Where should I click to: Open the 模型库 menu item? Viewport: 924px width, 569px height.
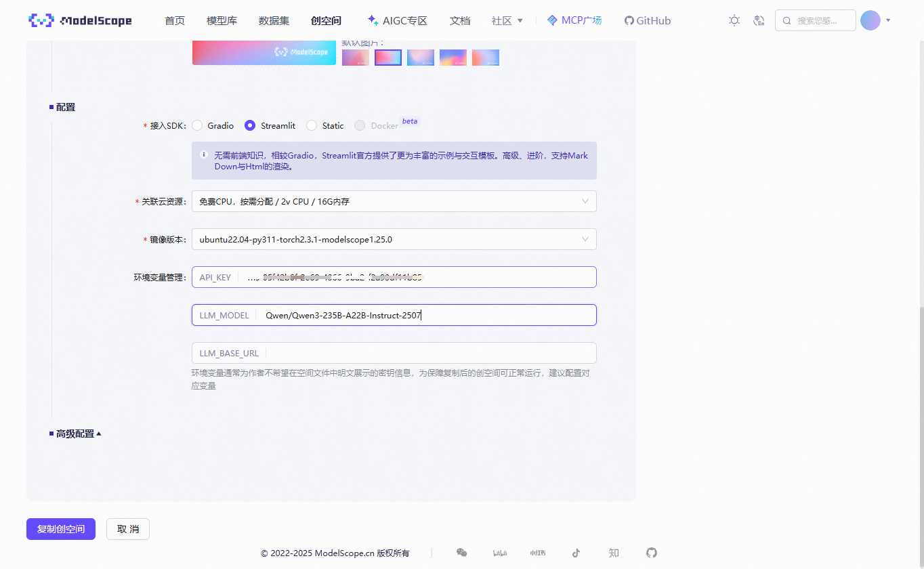222,20
